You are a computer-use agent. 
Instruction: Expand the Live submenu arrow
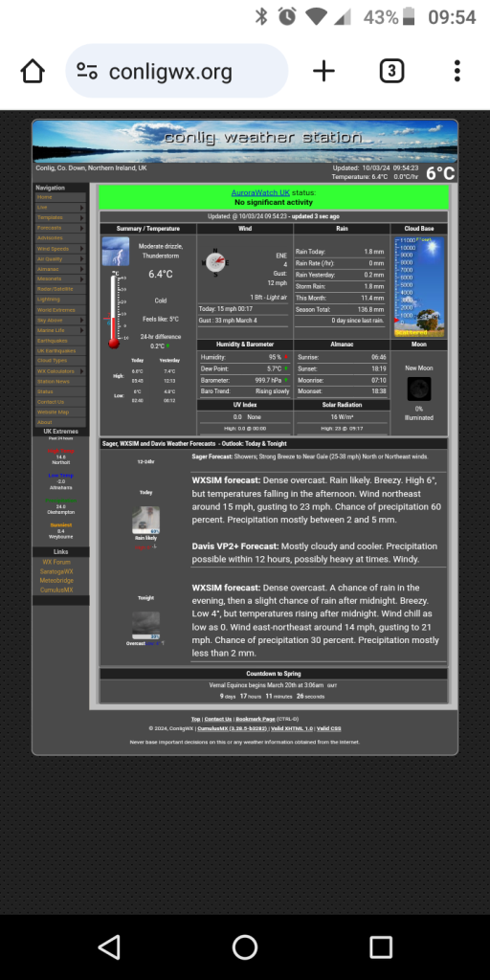(x=81, y=208)
